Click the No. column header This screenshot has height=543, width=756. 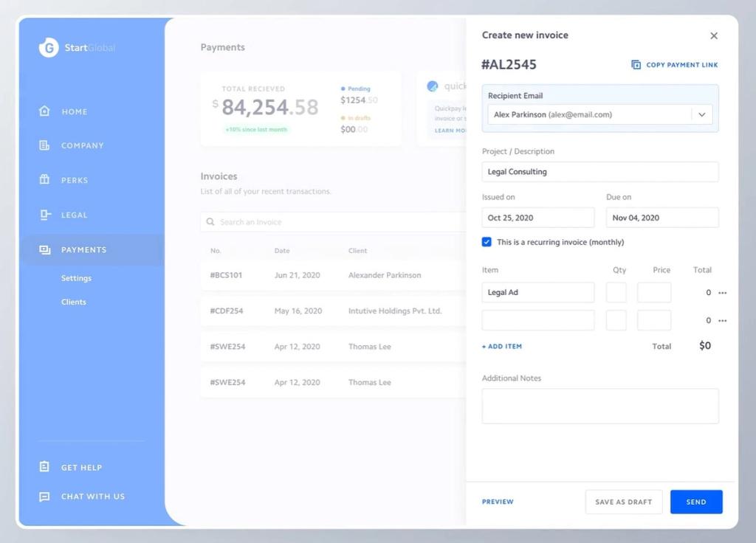pyautogui.click(x=216, y=251)
